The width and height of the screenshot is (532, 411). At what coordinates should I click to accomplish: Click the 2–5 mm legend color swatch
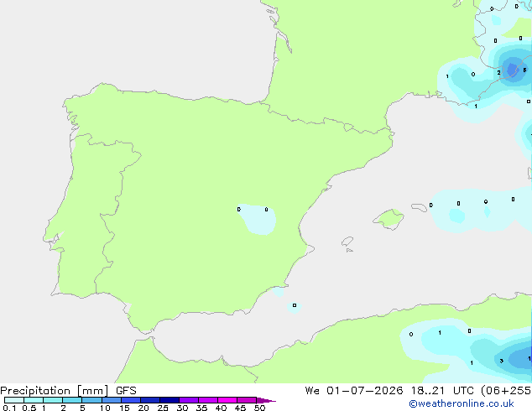tap(72, 400)
